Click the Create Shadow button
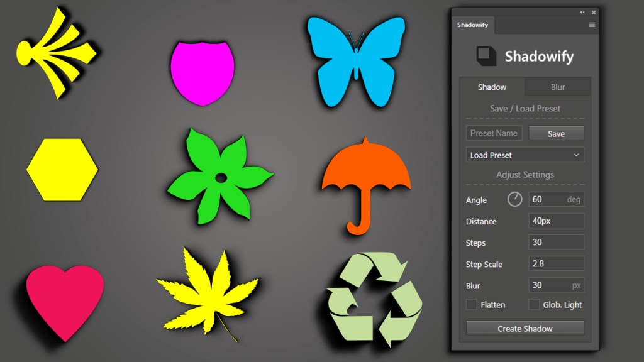 click(525, 328)
